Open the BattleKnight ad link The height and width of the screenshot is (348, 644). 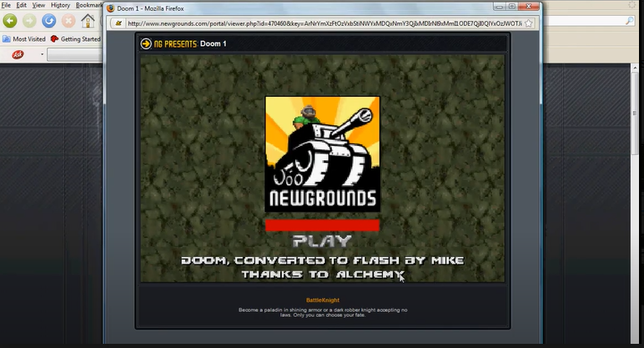[x=323, y=300]
